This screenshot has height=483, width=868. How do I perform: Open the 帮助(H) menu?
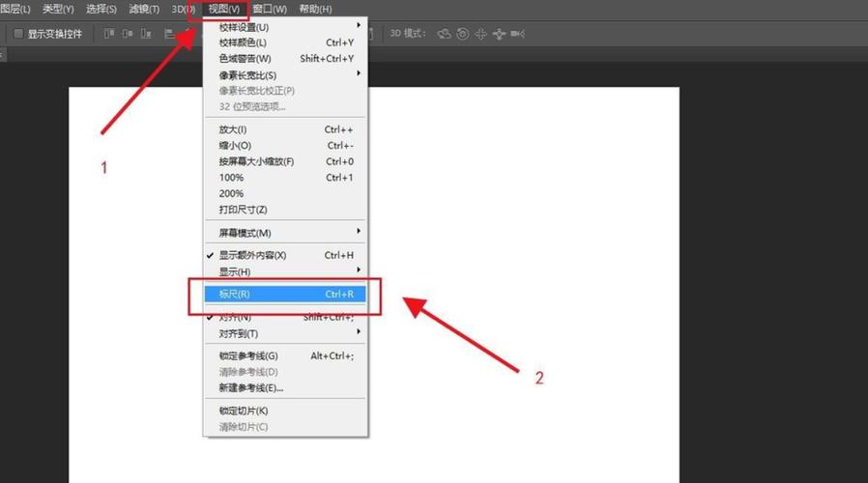[x=315, y=9]
